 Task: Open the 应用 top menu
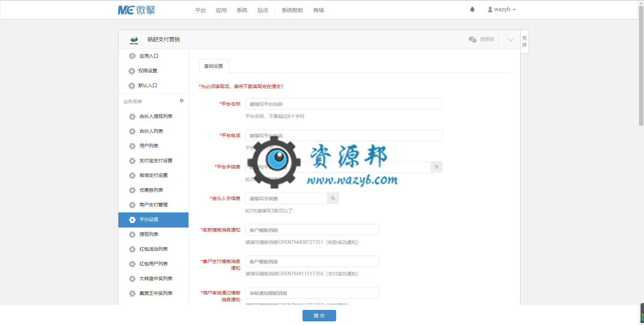[221, 10]
